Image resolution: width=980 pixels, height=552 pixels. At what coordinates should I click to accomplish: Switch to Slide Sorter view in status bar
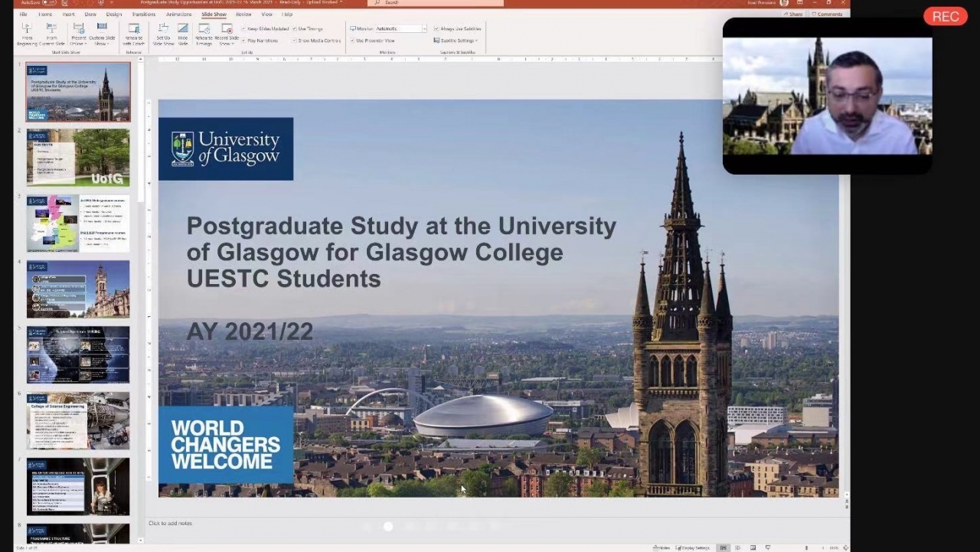[x=738, y=547]
